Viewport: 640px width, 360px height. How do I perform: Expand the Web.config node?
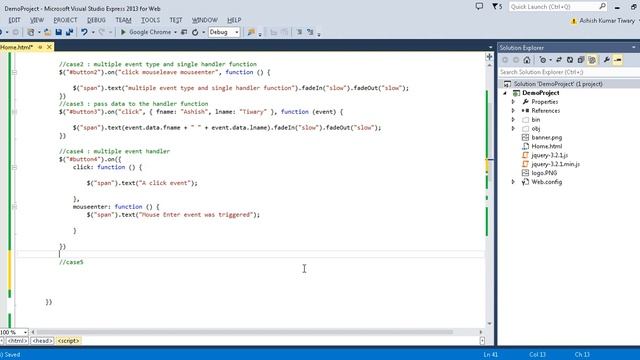tap(513, 182)
